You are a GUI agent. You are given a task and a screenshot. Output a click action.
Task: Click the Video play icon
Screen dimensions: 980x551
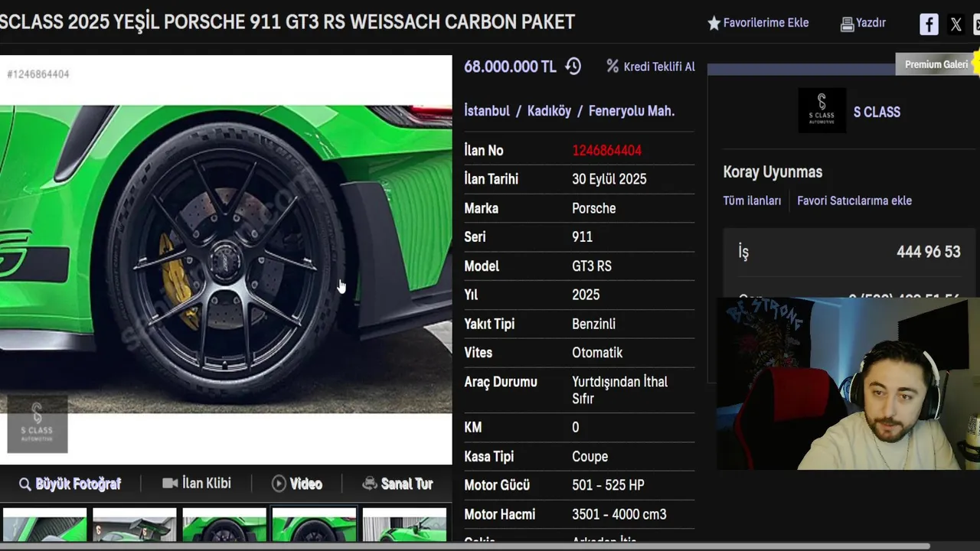pyautogui.click(x=279, y=484)
